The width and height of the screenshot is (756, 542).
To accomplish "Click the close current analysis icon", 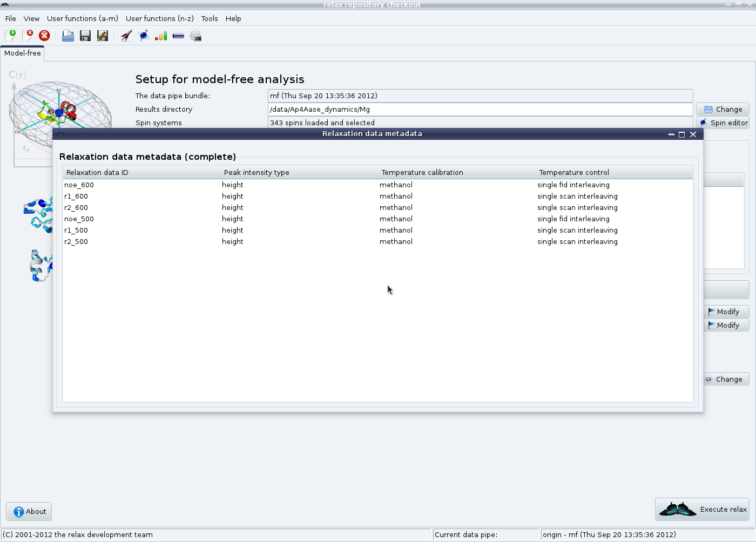I will pyautogui.click(x=28, y=36).
